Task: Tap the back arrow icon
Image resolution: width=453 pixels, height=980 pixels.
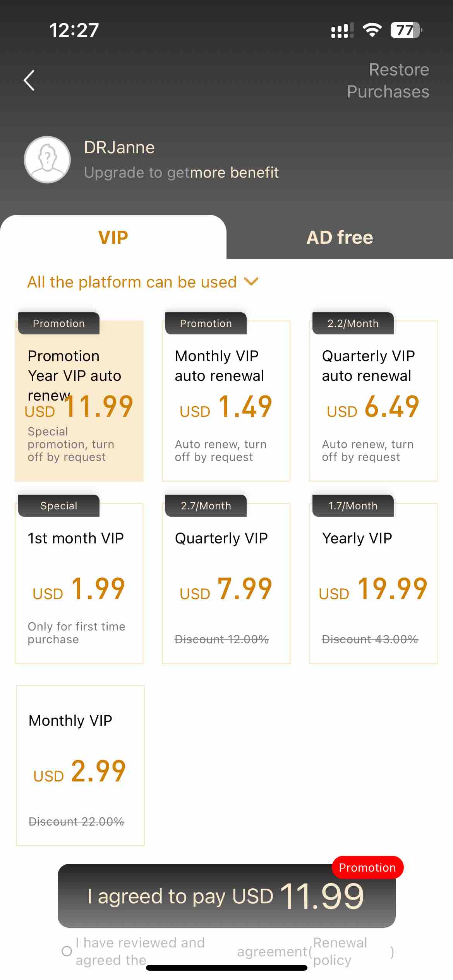Action: pyautogui.click(x=29, y=81)
